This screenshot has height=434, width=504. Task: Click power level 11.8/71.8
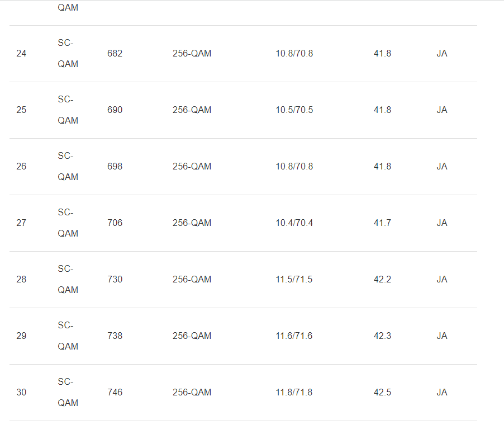coord(294,393)
